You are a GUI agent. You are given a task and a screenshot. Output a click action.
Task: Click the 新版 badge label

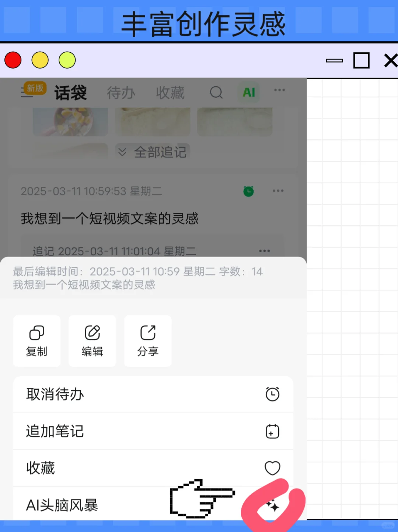tap(34, 88)
